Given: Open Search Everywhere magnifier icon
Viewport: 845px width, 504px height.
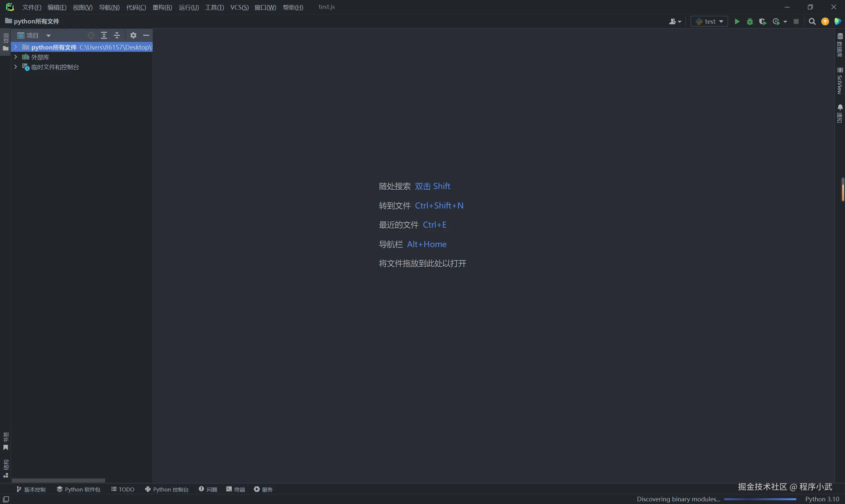Looking at the screenshot, I should 812,21.
